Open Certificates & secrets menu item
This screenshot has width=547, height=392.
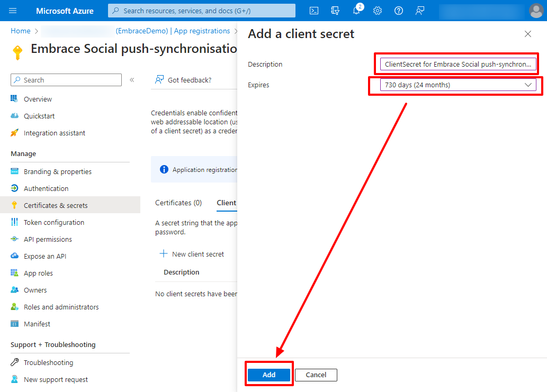pos(70,205)
